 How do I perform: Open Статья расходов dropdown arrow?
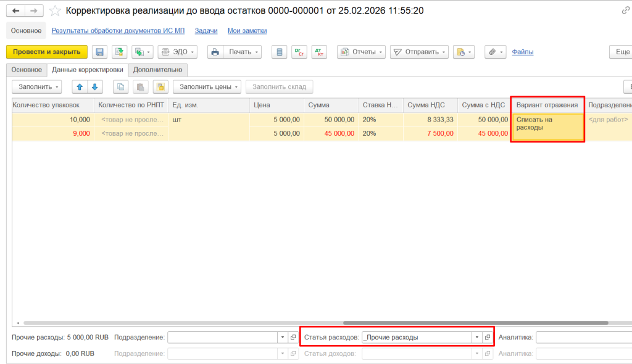click(x=476, y=337)
